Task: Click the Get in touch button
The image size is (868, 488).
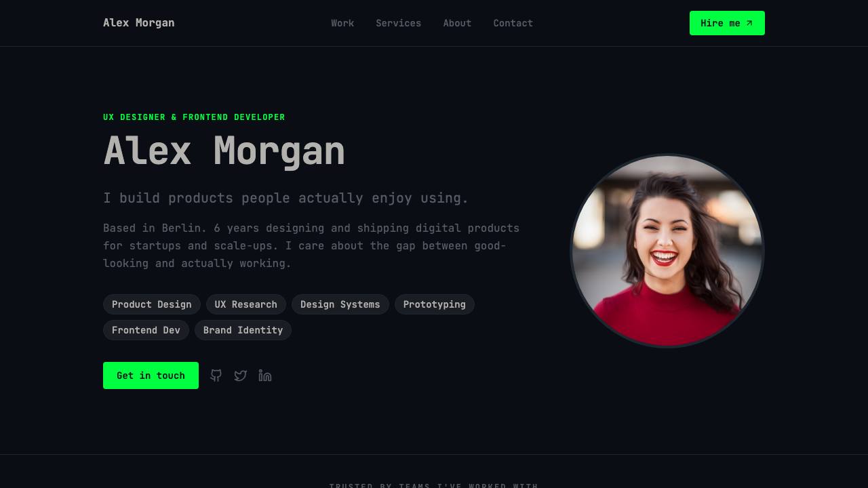Action: pyautogui.click(x=151, y=375)
